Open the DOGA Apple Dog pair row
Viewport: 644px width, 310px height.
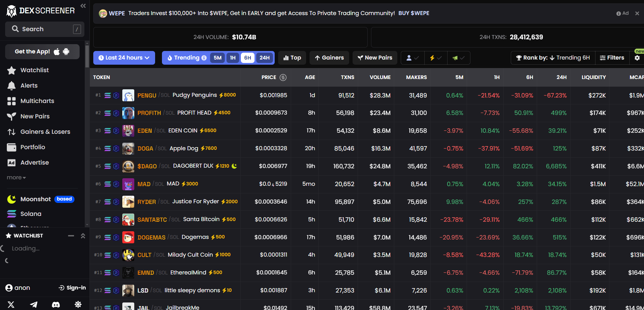pyautogui.click(x=367, y=148)
